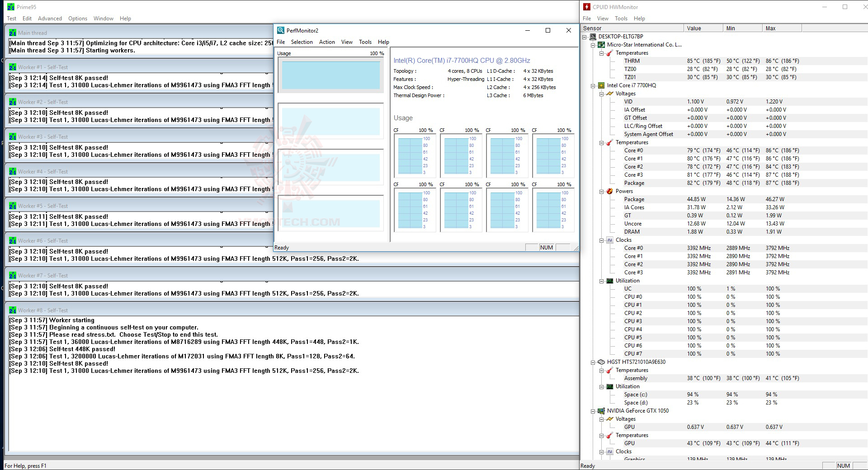Click the Intel Core i7-7700HQ heading in PerfMonitor2
The width and height of the screenshot is (868, 470).
462,61
